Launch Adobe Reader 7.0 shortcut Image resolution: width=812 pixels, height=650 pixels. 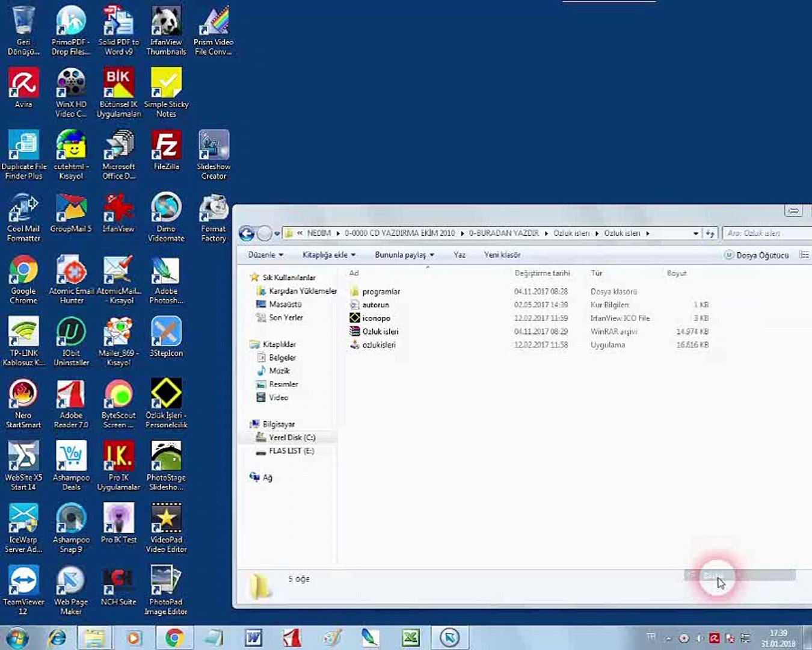point(71,403)
